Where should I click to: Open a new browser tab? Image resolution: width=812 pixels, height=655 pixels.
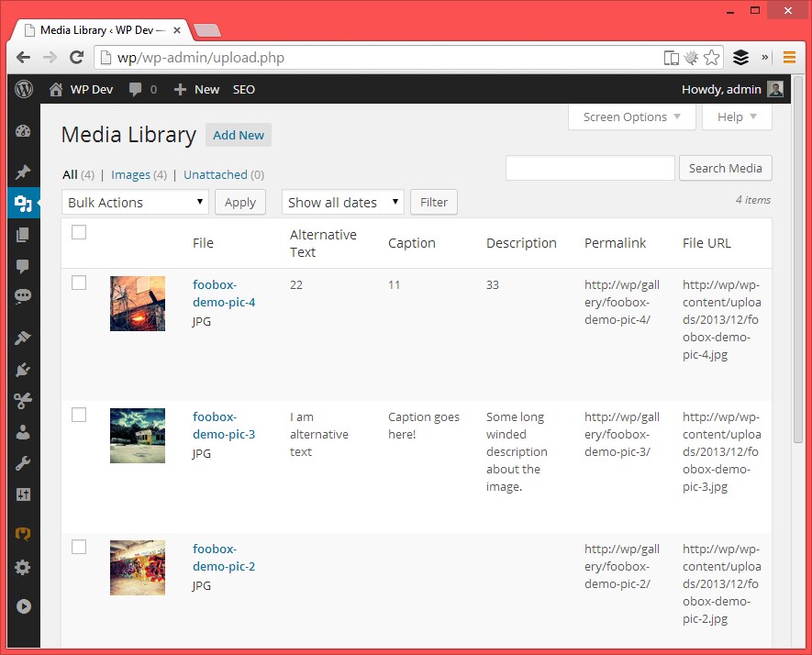(207, 30)
